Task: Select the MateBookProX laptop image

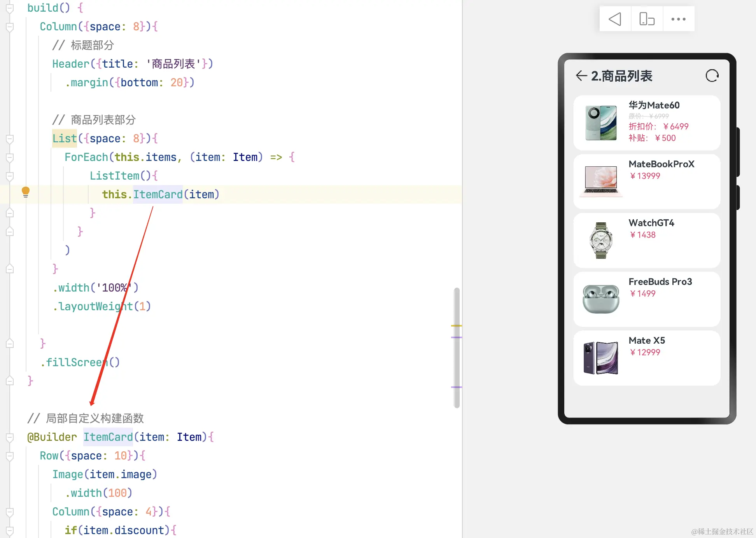Action: (601, 181)
